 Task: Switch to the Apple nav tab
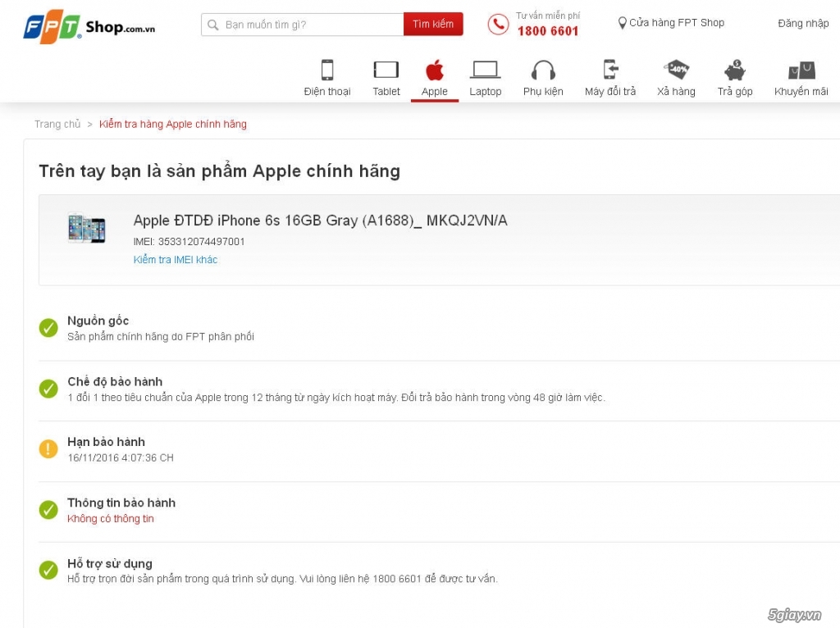tap(435, 91)
